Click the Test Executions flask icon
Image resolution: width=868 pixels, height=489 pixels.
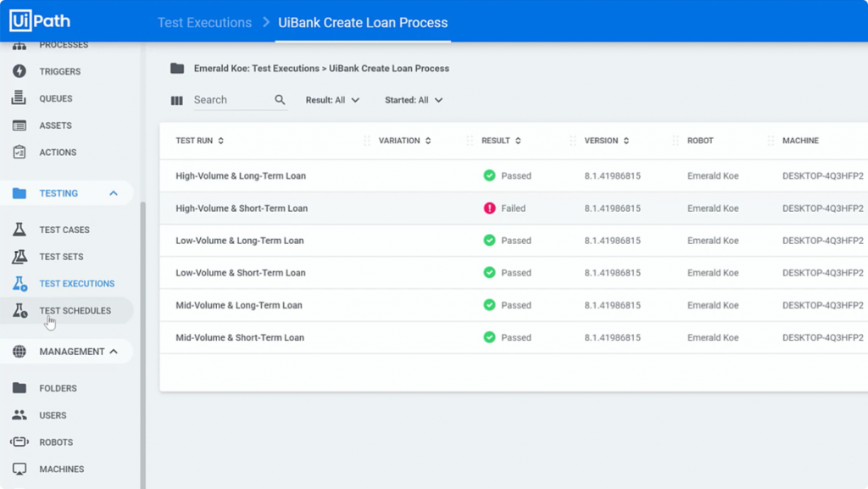point(20,283)
